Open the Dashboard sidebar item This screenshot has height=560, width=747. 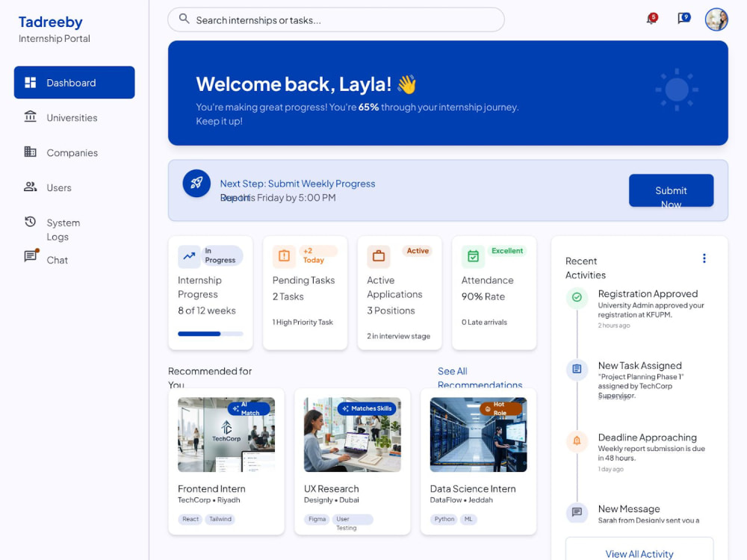click(74, 82)
